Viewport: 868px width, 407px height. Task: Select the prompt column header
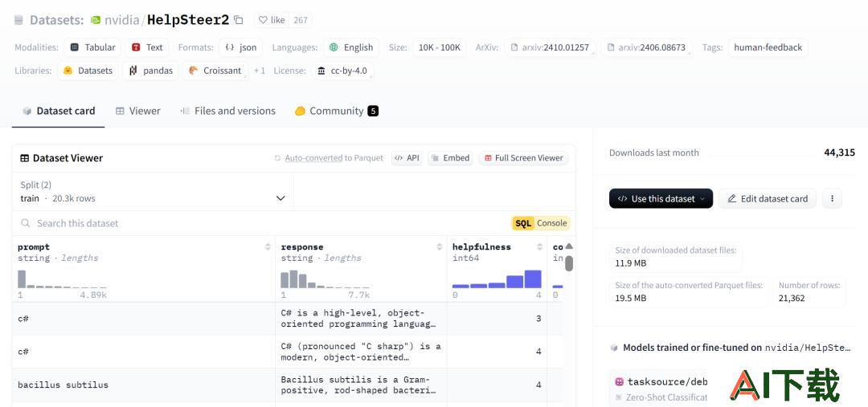coord(33,247)
